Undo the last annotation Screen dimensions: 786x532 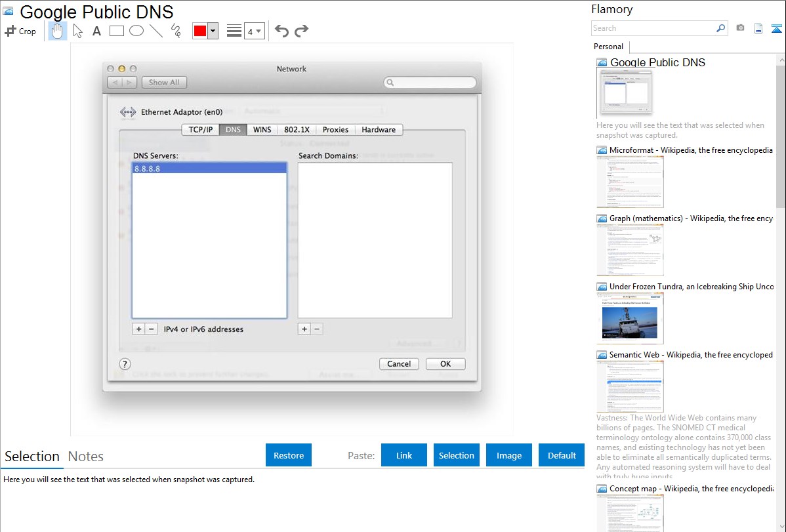point(281,31)
